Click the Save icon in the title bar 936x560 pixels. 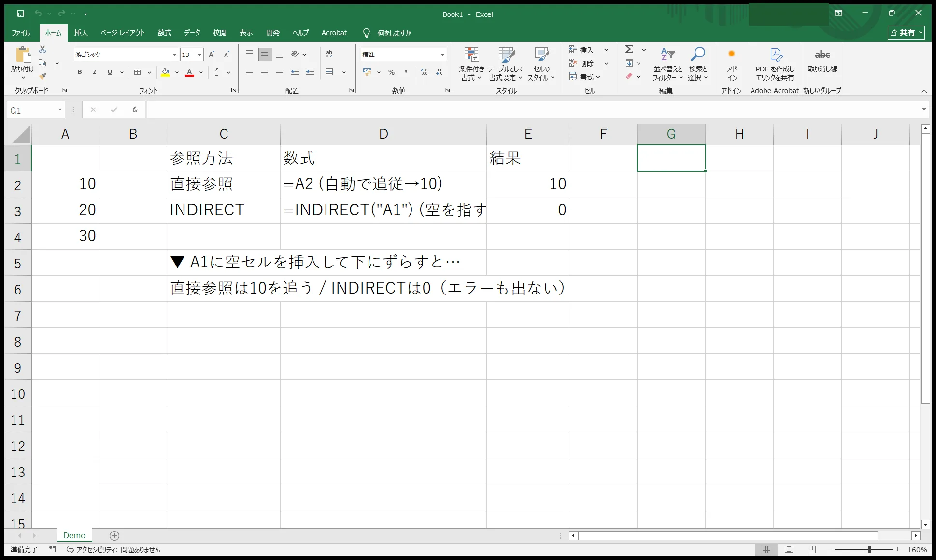[20, 14]
